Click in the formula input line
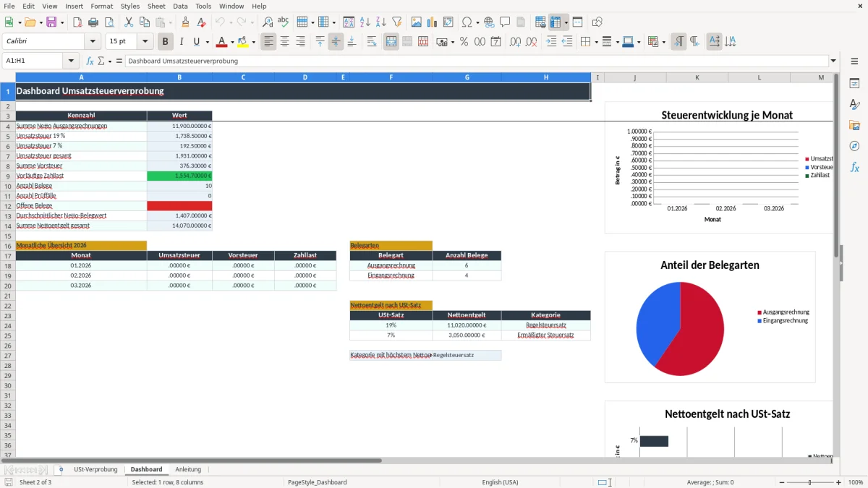868x488 pixels. coord(476,61)
